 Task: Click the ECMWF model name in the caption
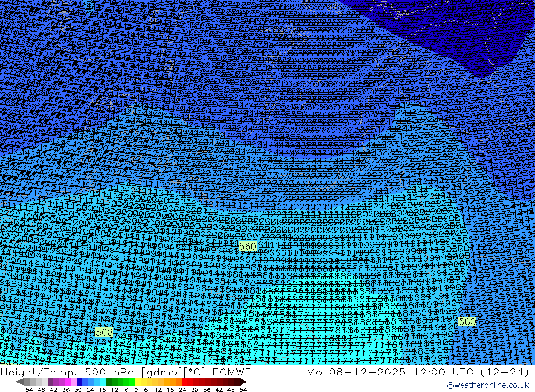click(x=232, y=372)
